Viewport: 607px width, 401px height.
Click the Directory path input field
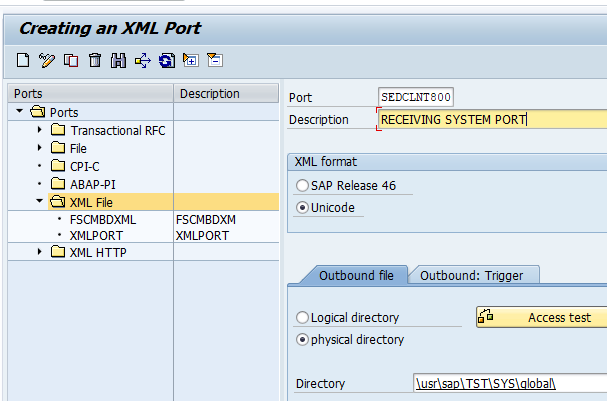click(510, 384)
